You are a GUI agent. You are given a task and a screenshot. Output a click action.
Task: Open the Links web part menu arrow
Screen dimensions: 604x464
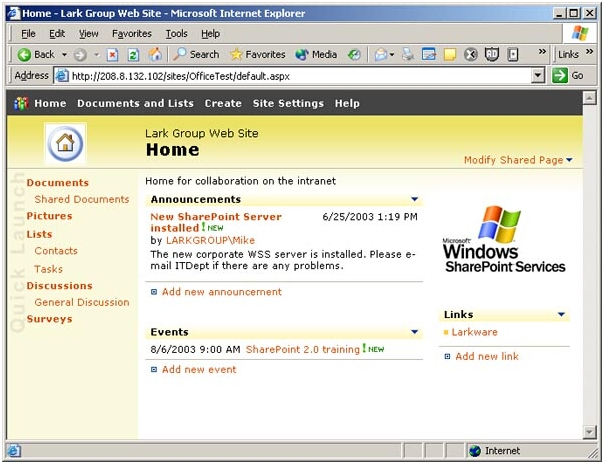561,314
